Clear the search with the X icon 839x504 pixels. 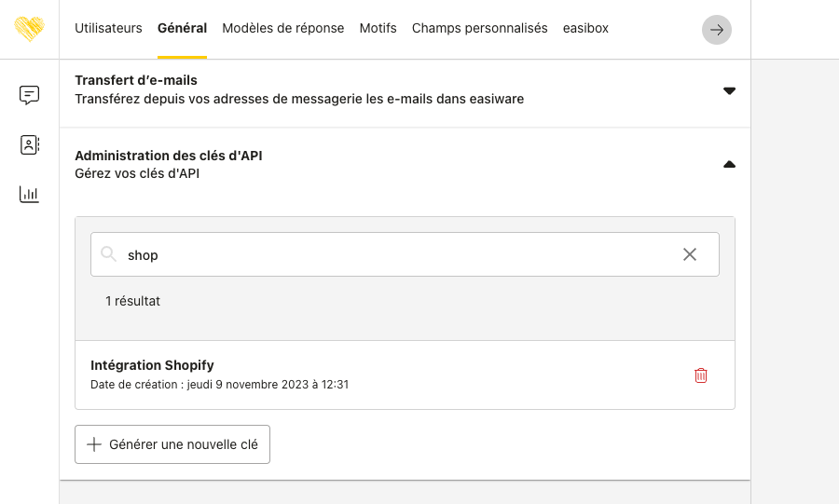[690, 254]
